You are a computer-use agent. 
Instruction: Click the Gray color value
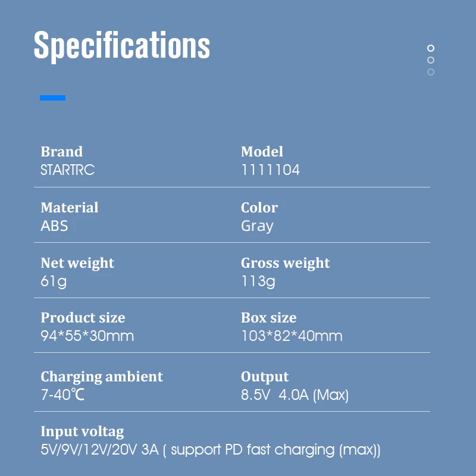click(x=257, y=227)
